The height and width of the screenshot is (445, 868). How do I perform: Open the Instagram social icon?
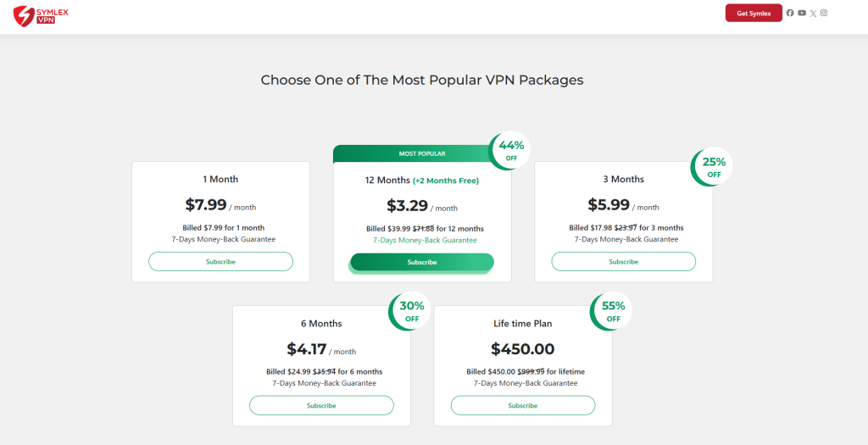click(824, 13)
